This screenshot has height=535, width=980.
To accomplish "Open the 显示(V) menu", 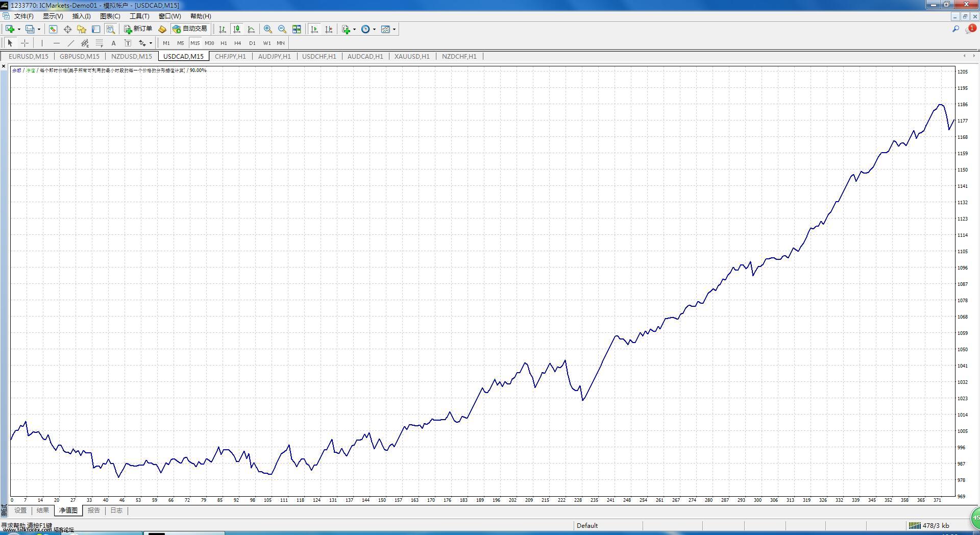I will point(53,16).
